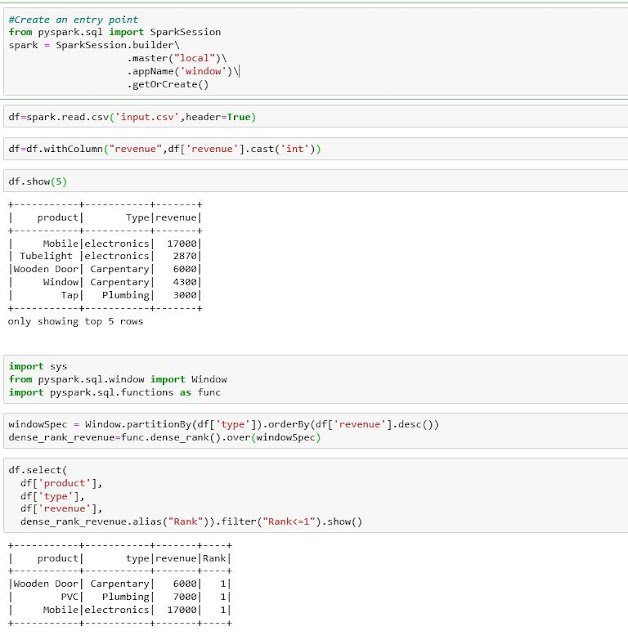Image resolution: width=628 pixels, height=640 pixels.
Task: Click 'only showing top 5 rows' text
Action: [75, 322]
